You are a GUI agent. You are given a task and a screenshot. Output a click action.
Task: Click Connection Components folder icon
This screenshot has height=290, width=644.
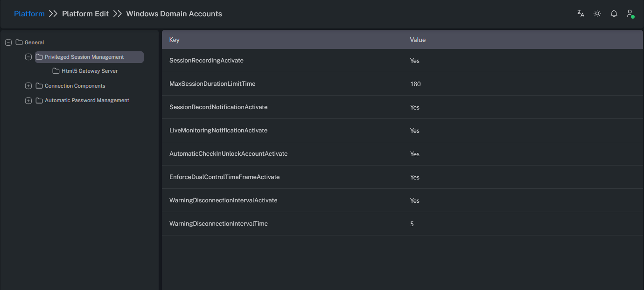tap(39, 86)
